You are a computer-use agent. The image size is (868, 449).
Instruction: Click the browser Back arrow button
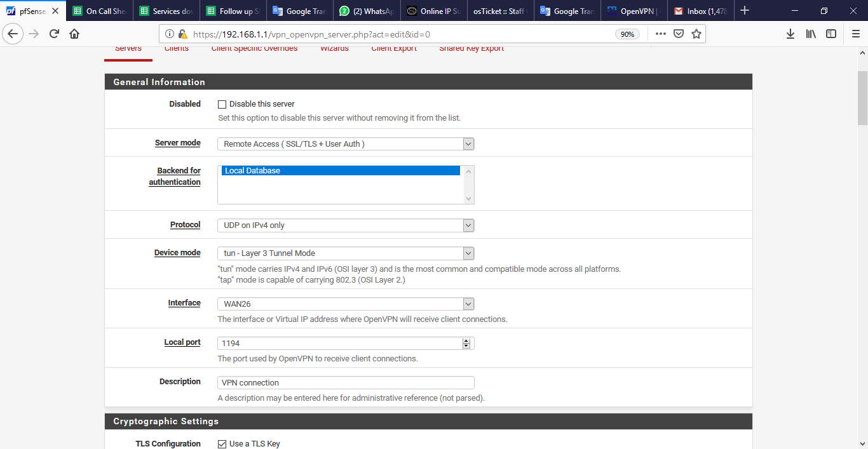tap(13, 34)
